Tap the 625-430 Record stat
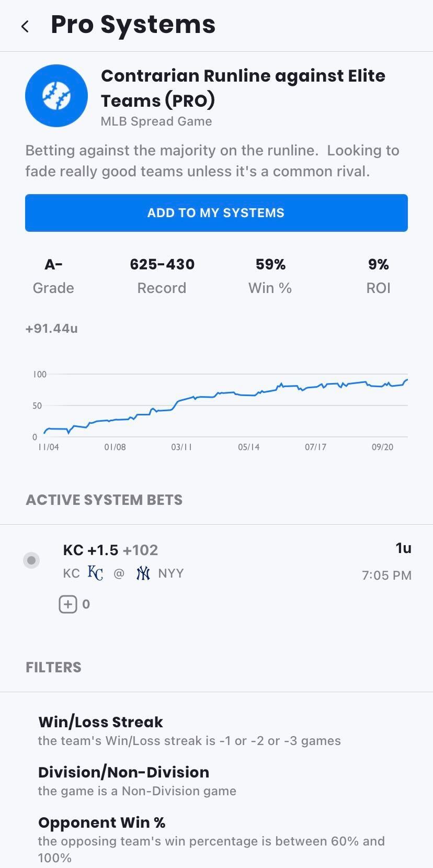The width and height of the screenshot is (433, 868). click(162, 275)
